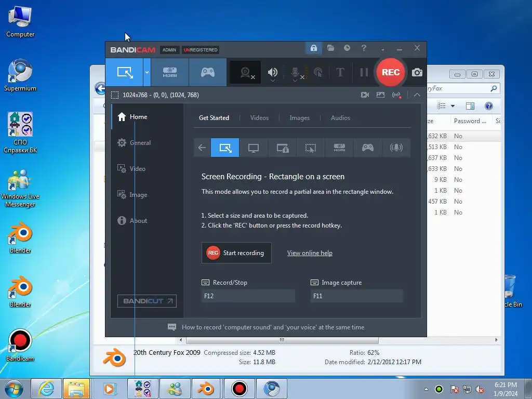
Task: Click the Image capture hotkey field F11
Action: [x=356, y=296]
